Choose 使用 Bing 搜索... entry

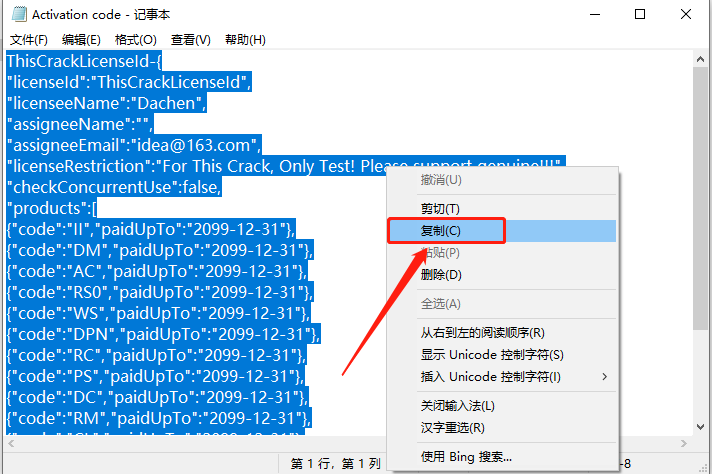click(503, 457)
